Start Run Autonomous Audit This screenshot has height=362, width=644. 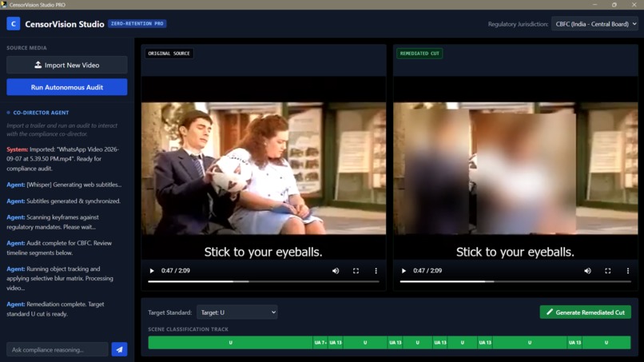click(x=67, y=87)
